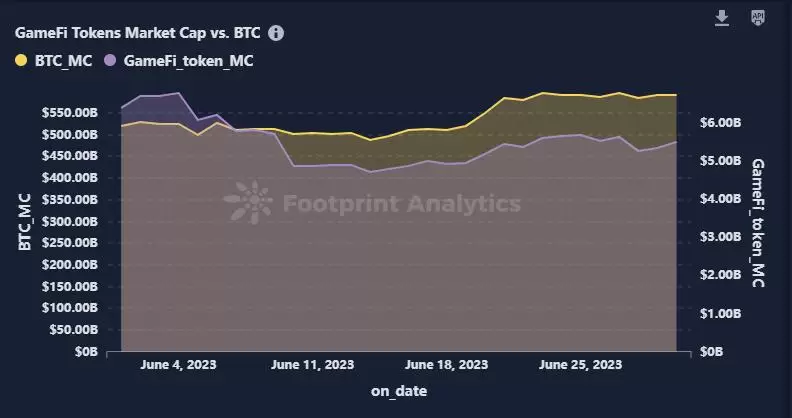
Task: Select the June 4, 2023 date label
Action: [178, 365]
